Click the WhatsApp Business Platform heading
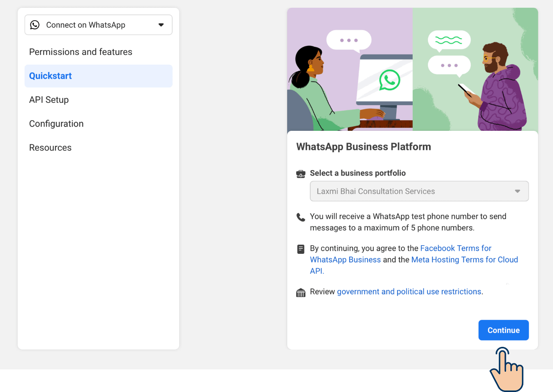 point(364,147)
